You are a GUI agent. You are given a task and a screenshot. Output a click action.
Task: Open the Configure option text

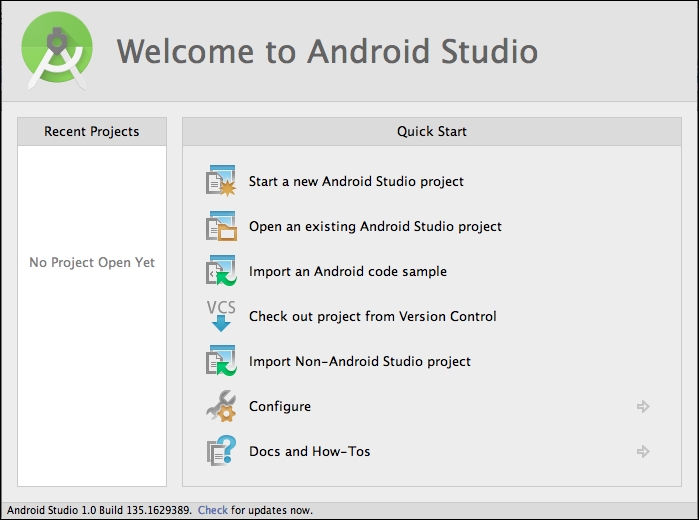pos(280,406)
